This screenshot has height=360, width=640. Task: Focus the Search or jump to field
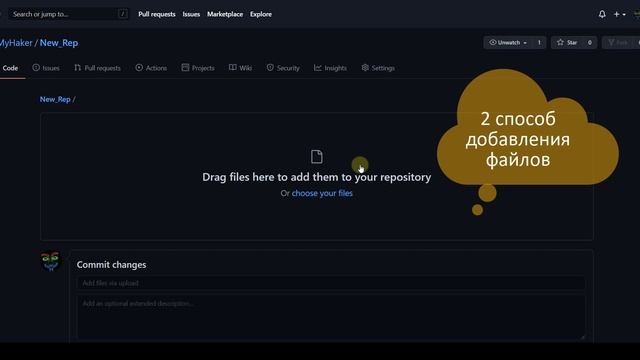pyautogui.click(x=69, y=14)
